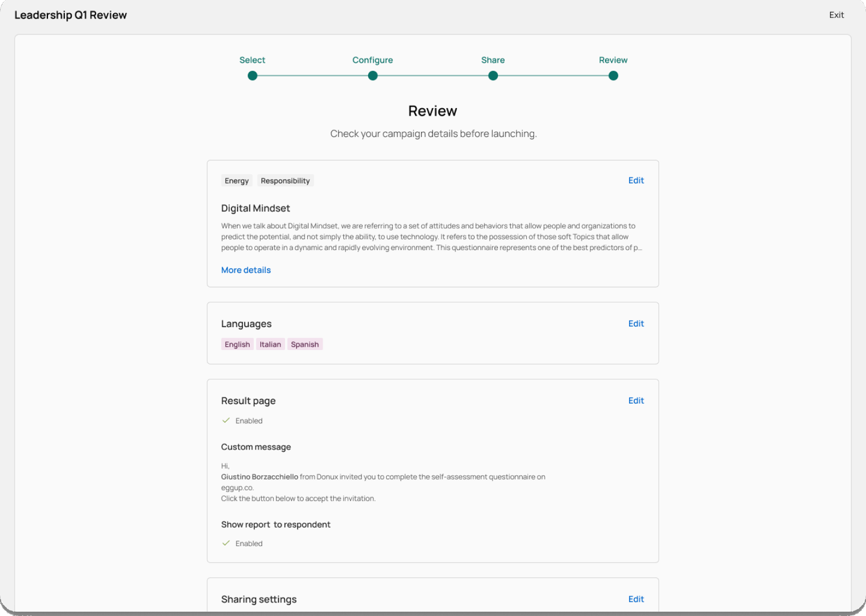866x616 pixels.
Task: Edit the Languages section
Action: [x=636, y=324]
